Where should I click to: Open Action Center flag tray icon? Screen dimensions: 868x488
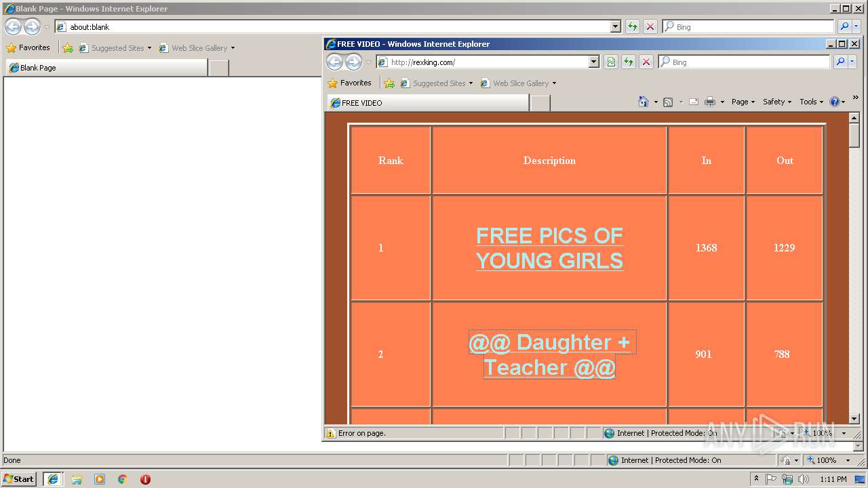771,479
